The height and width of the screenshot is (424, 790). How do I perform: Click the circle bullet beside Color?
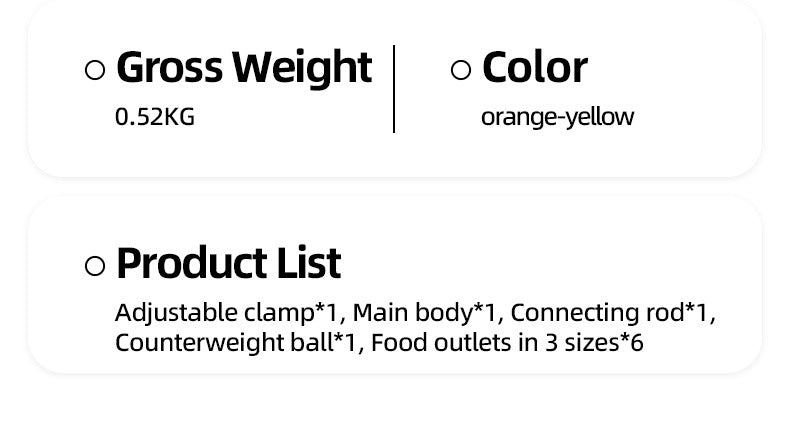461,70
